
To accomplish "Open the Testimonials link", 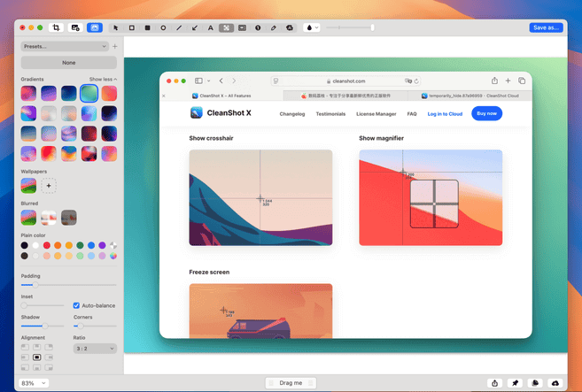I will 330,114.
